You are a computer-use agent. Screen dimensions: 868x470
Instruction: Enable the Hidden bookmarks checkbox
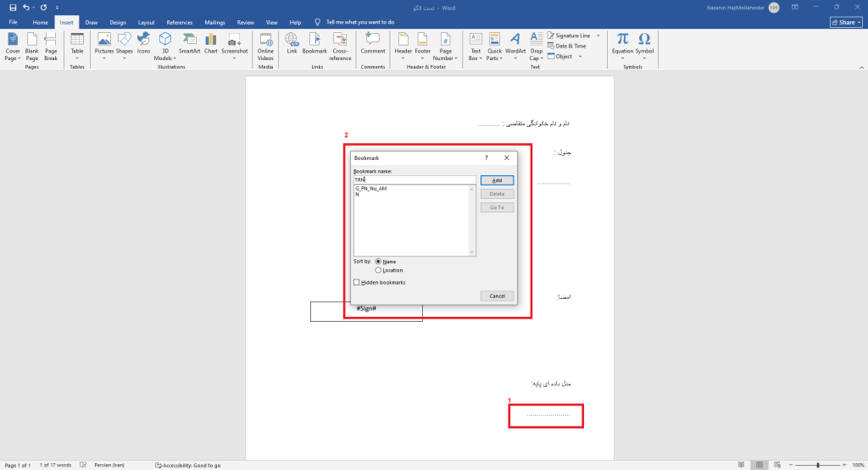coord(357,282)
